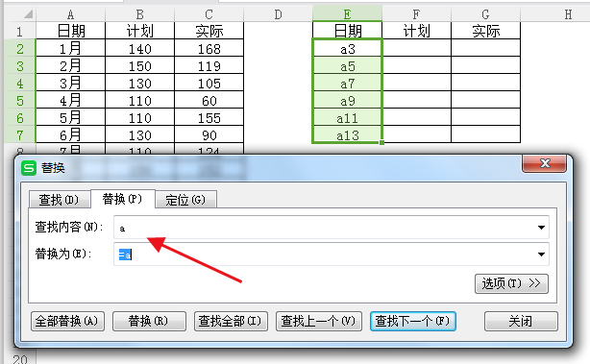This screenshot has width=590, height=364.
Task: Select row 5 header
Action: (x=19, y=100)
